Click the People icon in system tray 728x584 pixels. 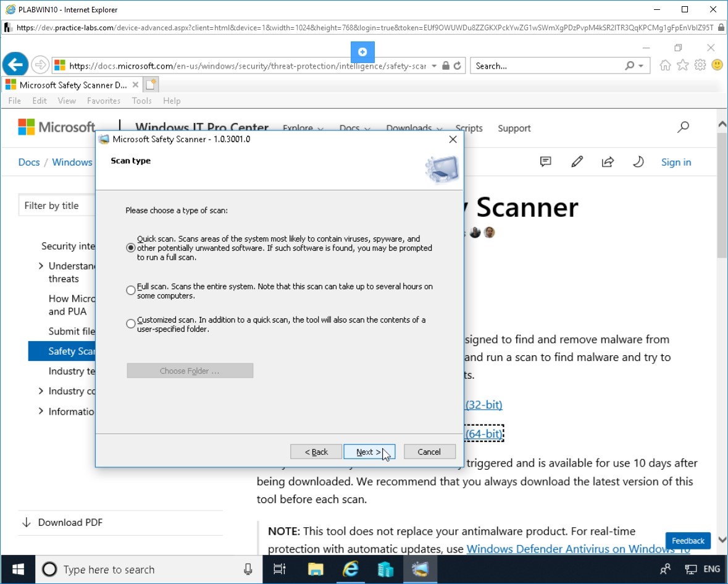point(665,570)
